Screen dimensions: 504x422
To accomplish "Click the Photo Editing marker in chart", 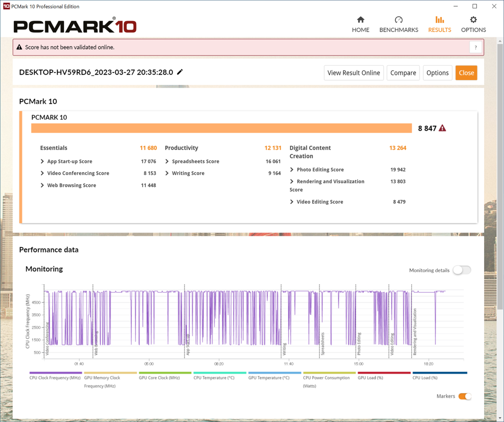I will [x=359, y=344].
